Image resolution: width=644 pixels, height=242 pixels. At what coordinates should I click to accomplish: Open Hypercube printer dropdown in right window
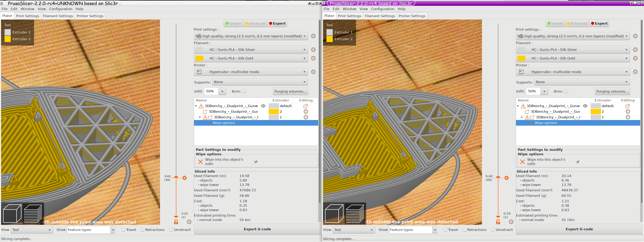pos(573,72)
